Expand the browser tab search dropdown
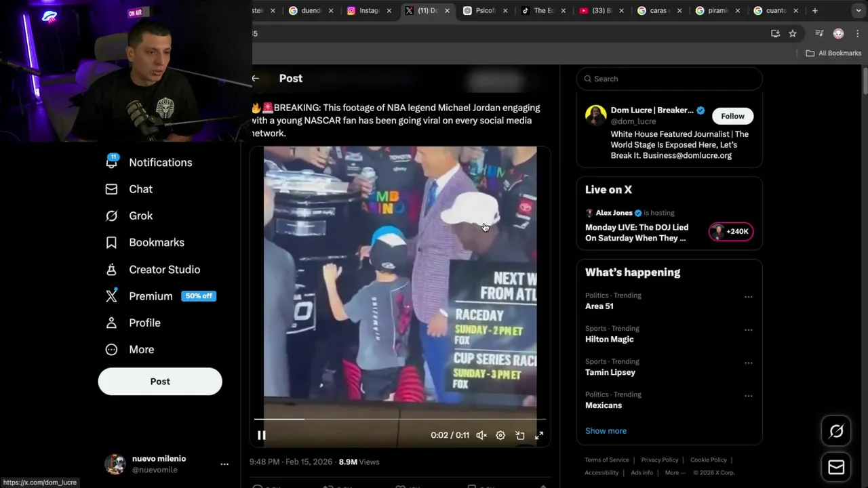The height and width of the screenshot is (488, 868). click(x=859, y=11)
